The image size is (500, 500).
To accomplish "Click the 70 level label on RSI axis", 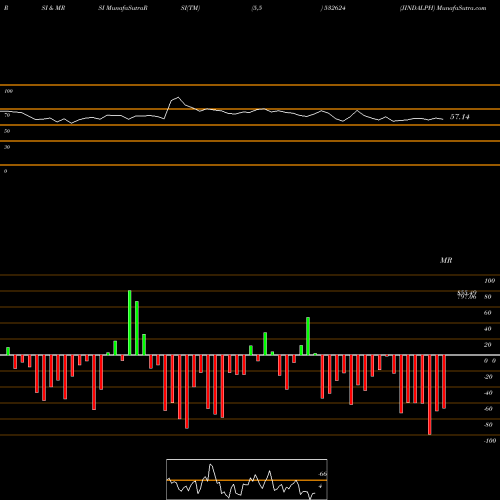I will 7,115.
